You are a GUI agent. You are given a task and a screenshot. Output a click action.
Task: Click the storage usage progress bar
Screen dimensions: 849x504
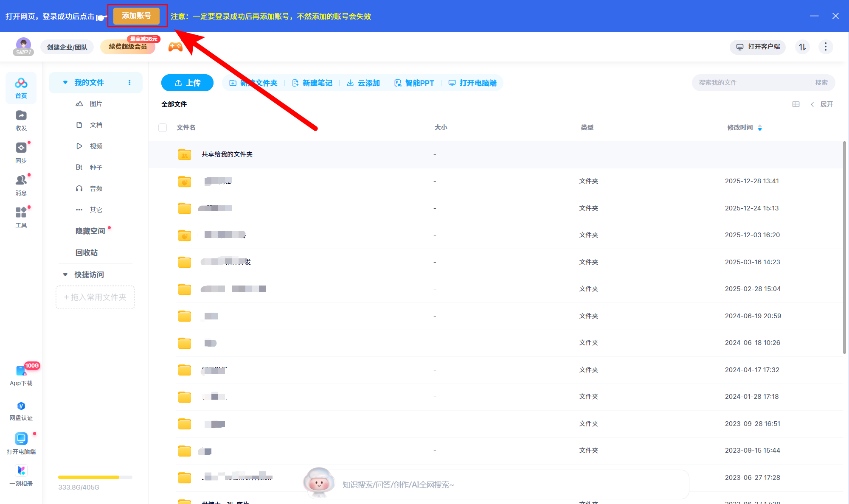(x=95, y=477)
